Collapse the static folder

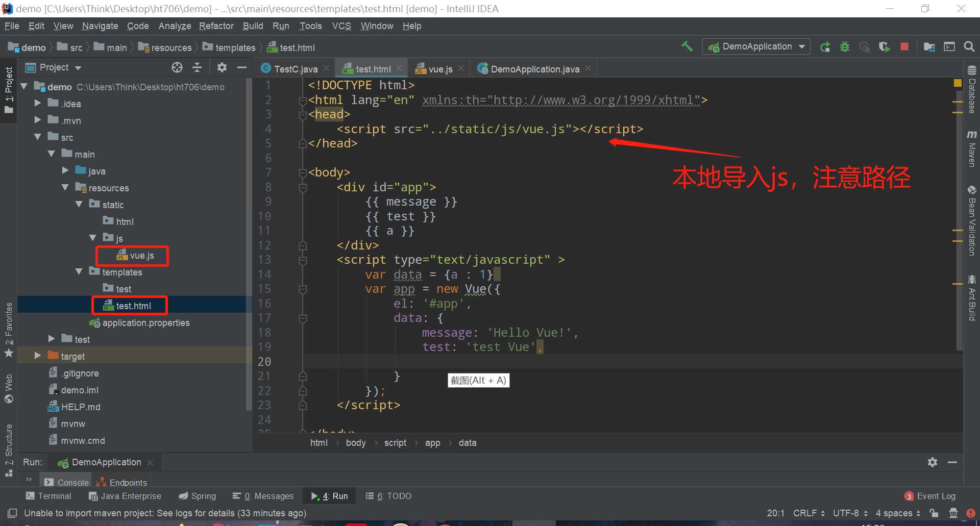tap(79, 204)
